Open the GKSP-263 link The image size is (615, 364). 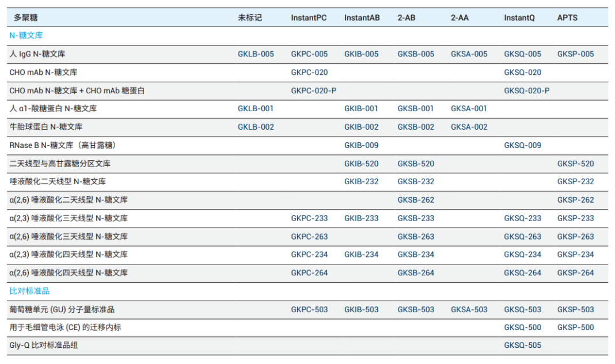(575, 237)
